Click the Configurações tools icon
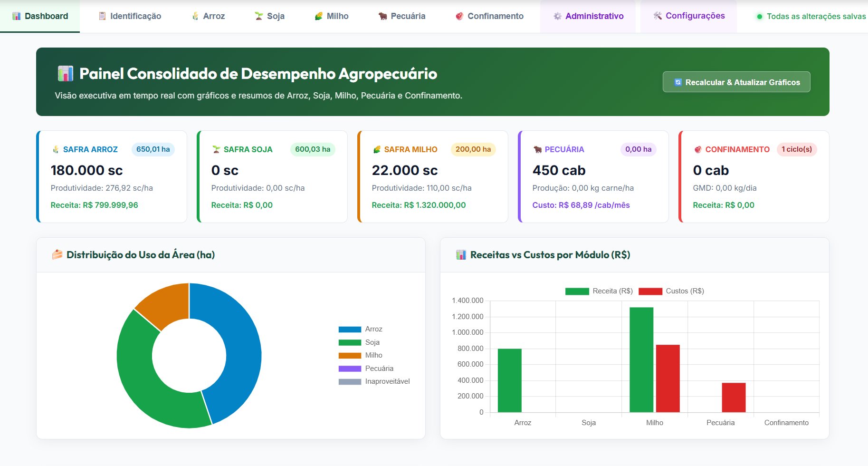Screen dimensions: 868x466 [658, 16]
